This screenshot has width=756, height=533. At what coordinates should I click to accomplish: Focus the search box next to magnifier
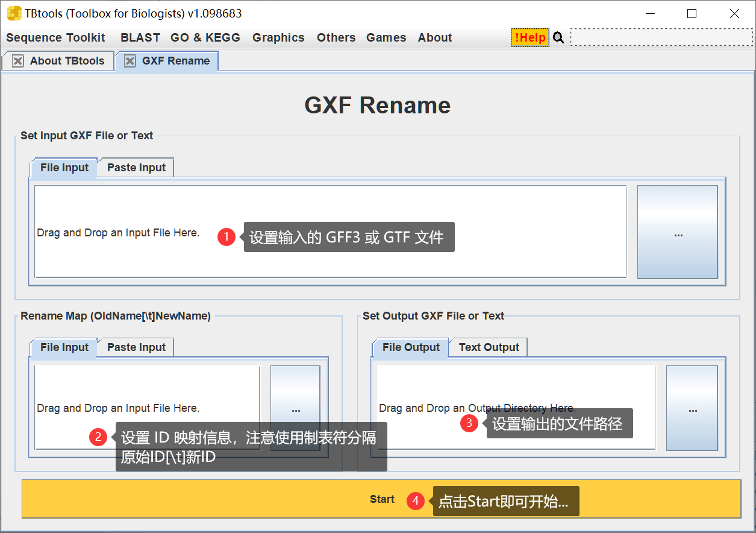point(661,37)
